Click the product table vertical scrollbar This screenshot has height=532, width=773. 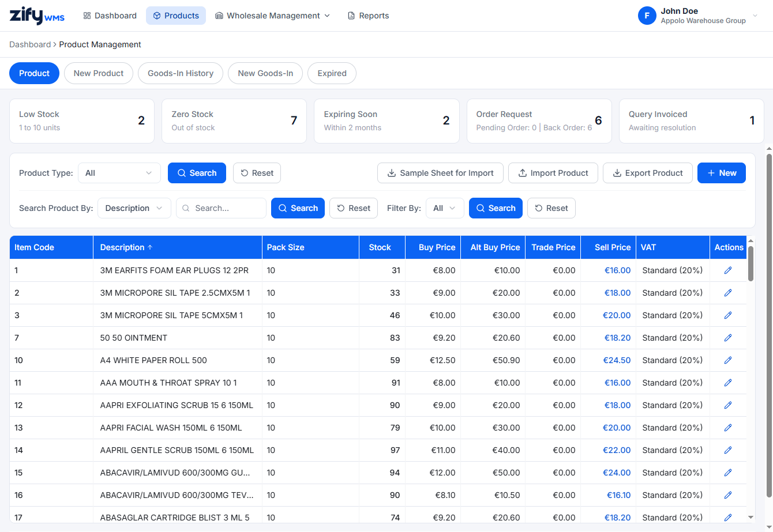pos(751,263)
